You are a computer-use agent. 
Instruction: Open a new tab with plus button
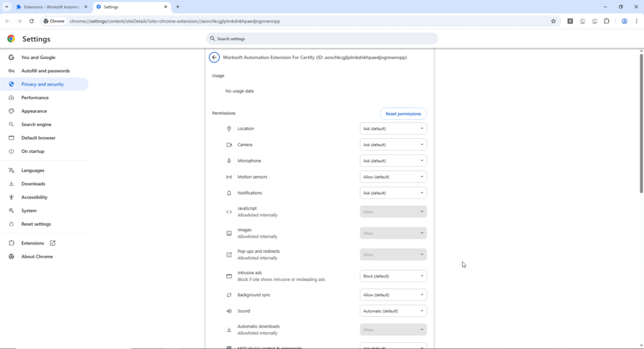pyautogui.click(x=178, y=6)
